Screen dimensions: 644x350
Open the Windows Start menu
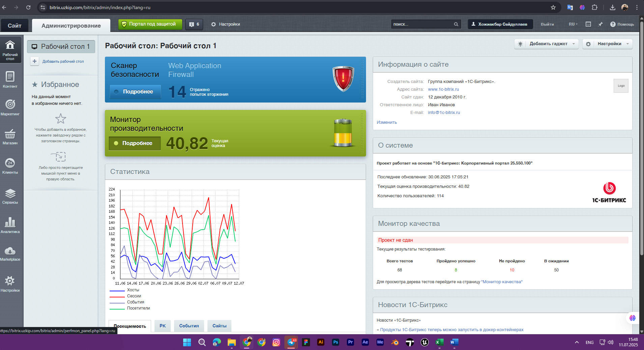click(x=187, y=342)
